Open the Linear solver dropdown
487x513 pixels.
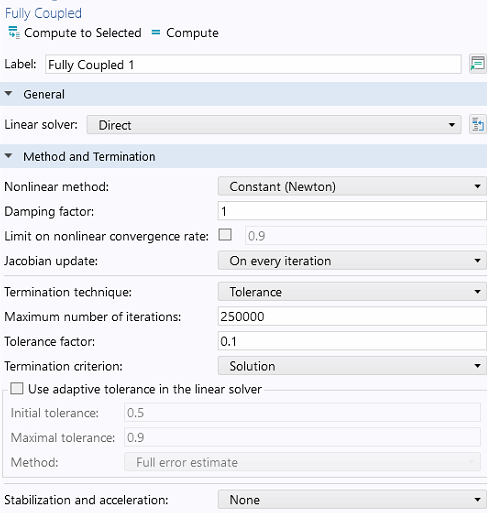(274, 125)
